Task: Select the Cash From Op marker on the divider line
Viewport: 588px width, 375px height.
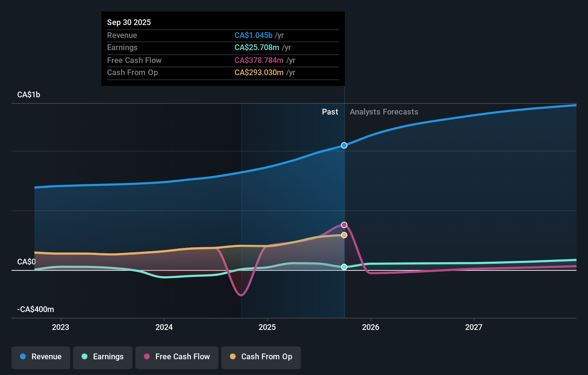Action: pyautogui.click(x=344, y=235)
